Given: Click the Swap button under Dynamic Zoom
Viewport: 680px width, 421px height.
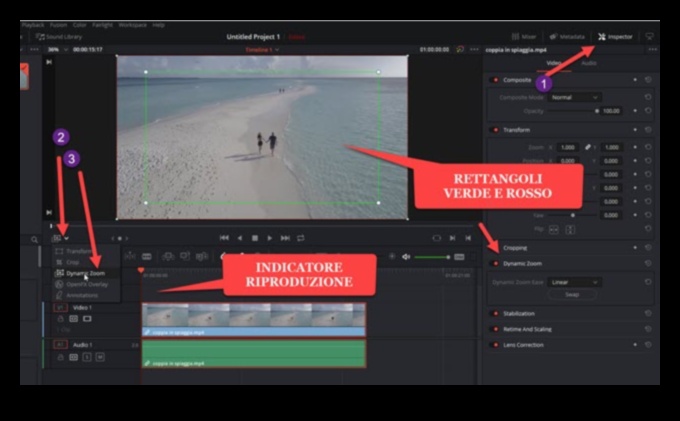Looking at the screenshot, I should click(572, 295).
